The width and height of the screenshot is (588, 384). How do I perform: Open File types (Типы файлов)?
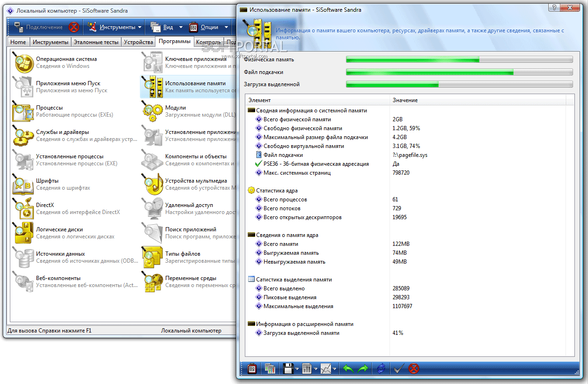click(188, 258)
